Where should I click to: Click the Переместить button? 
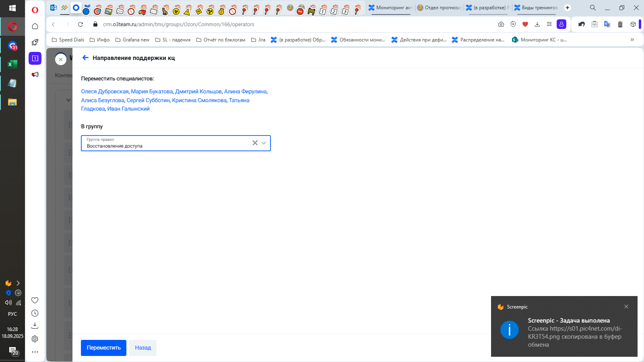pos(103,348)
